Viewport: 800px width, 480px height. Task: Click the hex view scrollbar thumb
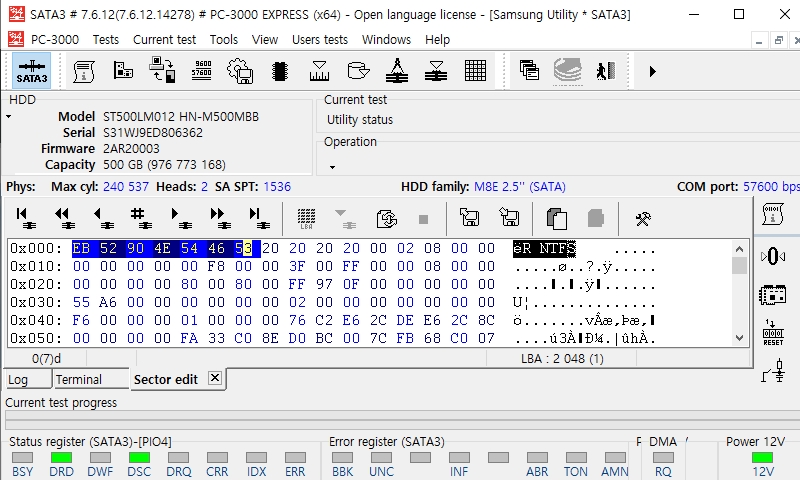[x=739, y=265]
